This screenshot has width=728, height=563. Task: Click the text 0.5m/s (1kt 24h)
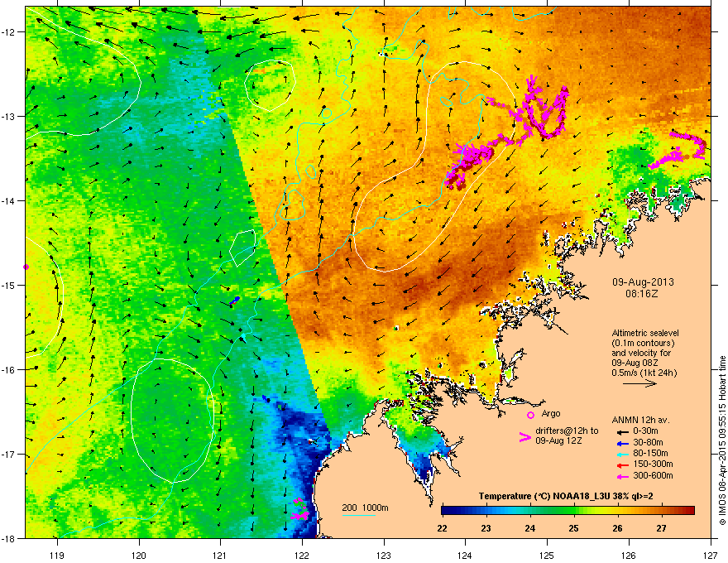[644, 373]
